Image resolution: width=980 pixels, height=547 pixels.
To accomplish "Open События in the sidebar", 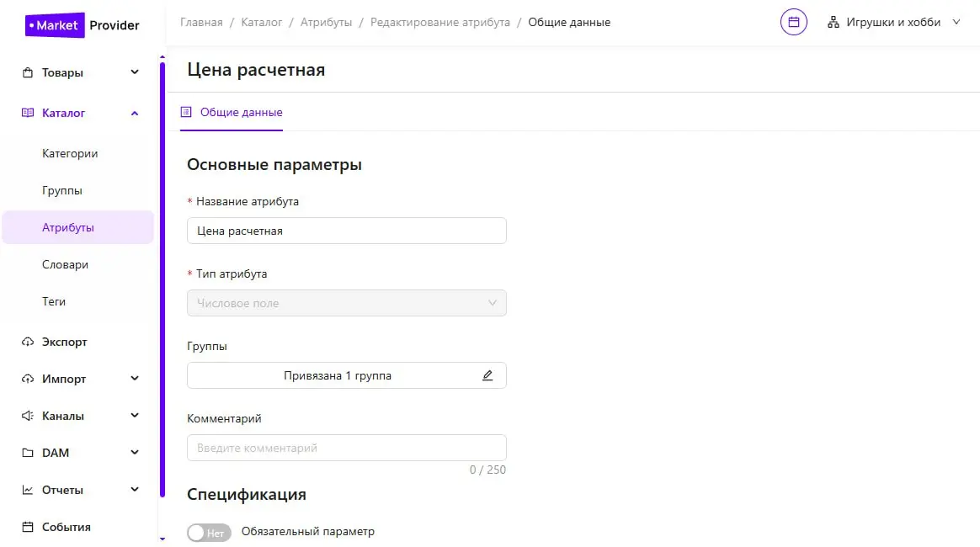I will coord(67,527).
